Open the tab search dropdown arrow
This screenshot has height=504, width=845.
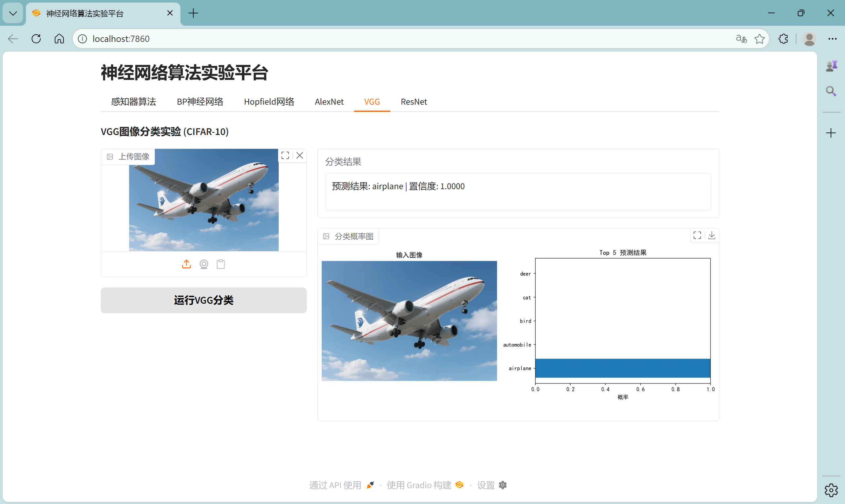tap(13, 13)
